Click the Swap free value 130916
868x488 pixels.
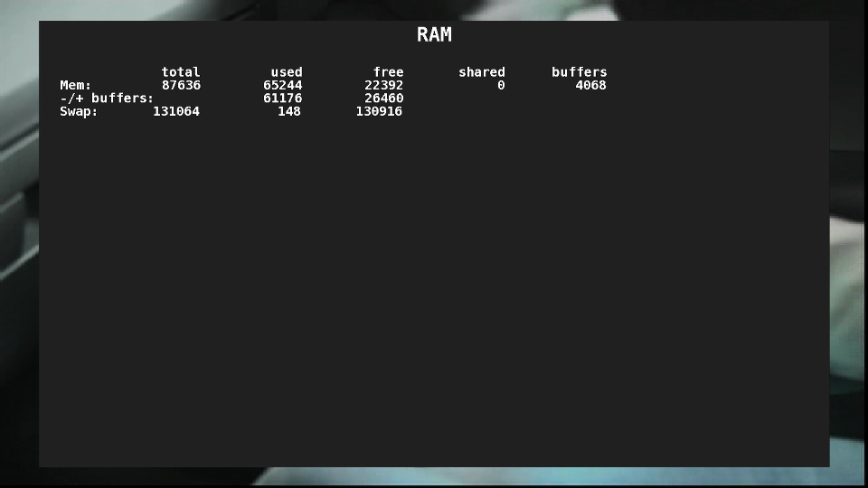tap(379, 111)
